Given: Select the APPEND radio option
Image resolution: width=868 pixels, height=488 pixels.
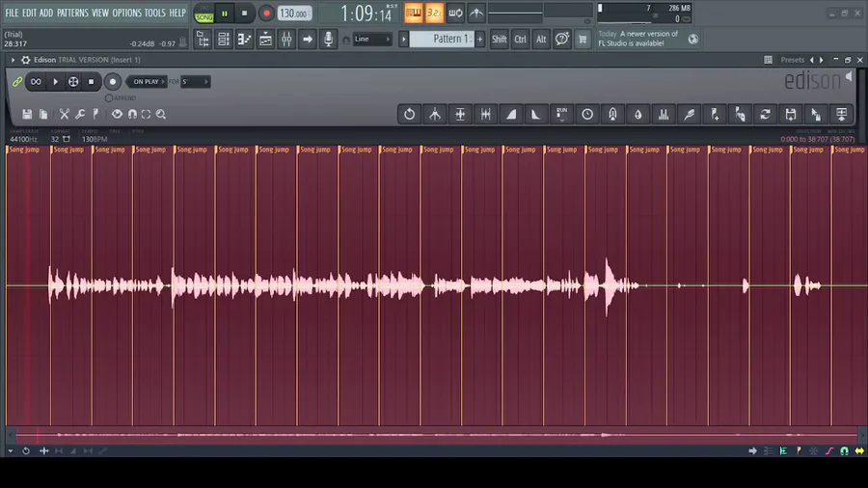Looking at the screenshot, I should [109, 98].
